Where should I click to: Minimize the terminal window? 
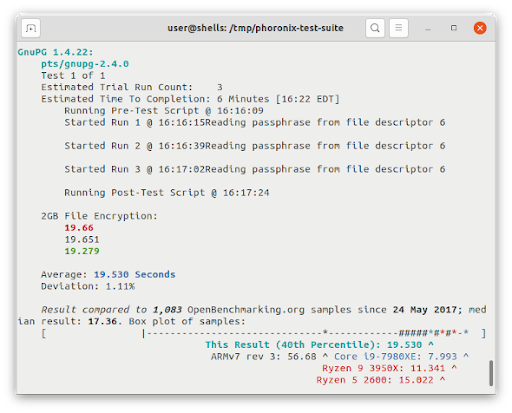pyautogui.click(x=428, y=28)
